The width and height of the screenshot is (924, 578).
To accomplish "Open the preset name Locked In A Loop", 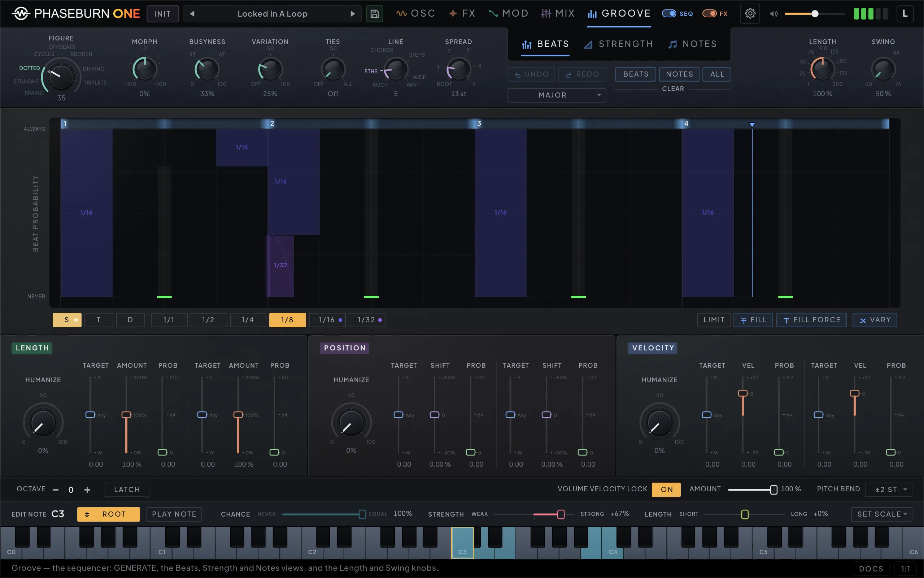I will (x=272, y=14).
